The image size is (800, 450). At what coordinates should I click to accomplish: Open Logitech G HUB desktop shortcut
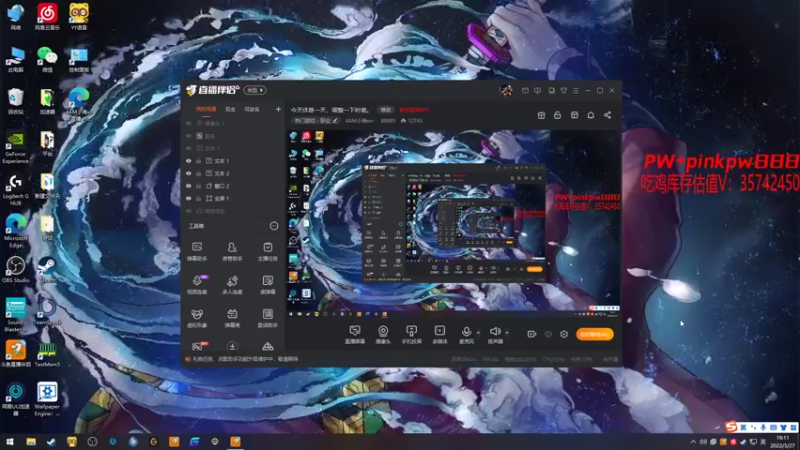(16, 190)
